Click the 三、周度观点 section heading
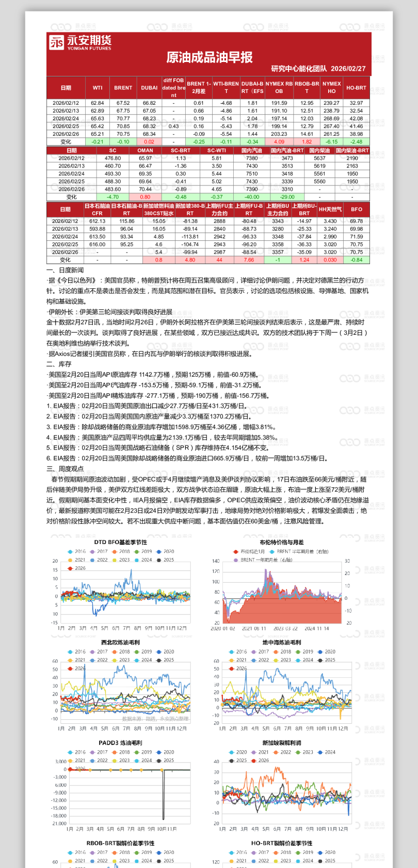 [65, 469]
